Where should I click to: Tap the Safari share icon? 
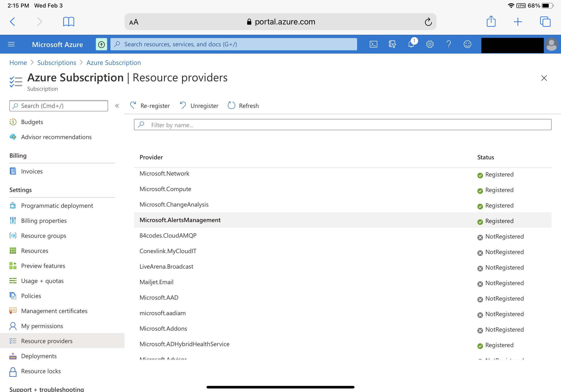pos(491,22)
